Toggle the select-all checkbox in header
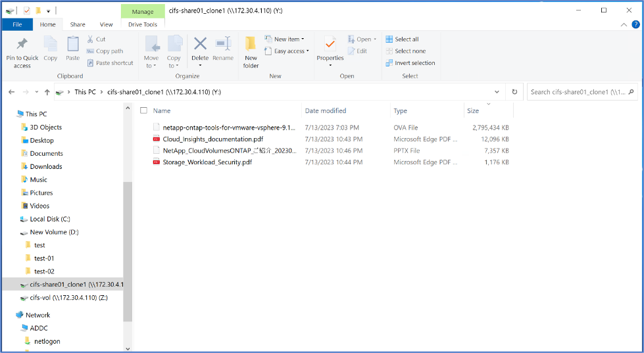Screen dimensions: 644x353 144,111
